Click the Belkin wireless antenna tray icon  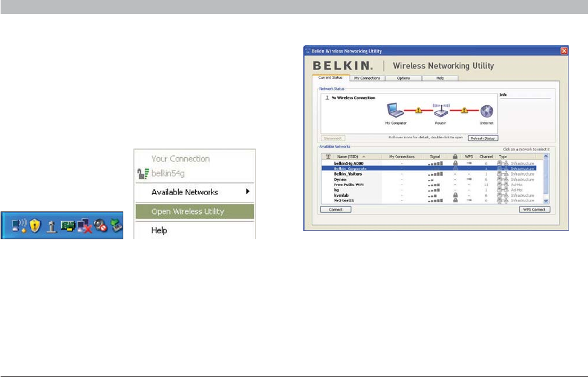[x=52, y=227]
